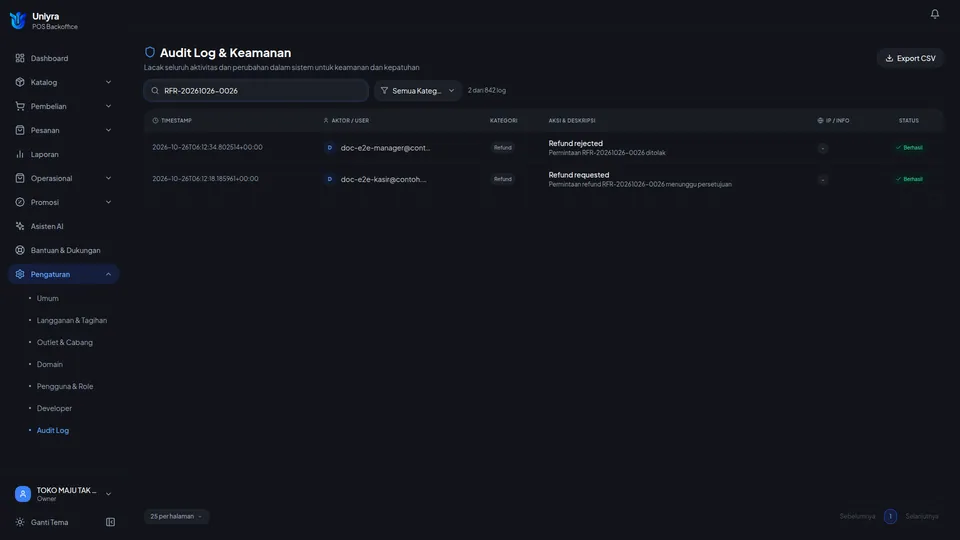Open the notifications bell icon
960x540 pixels.
pos(934,13)
